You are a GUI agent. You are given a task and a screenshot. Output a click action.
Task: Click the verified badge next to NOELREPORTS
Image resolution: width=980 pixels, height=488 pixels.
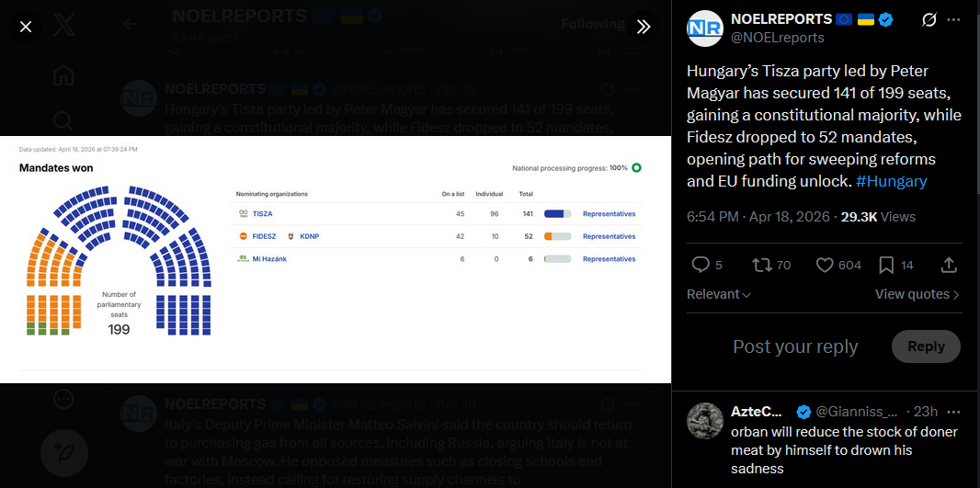[885, 19]
